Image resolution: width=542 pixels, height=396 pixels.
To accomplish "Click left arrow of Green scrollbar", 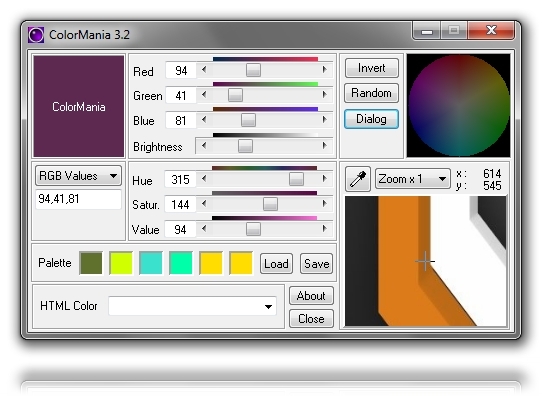I will 204,95.
